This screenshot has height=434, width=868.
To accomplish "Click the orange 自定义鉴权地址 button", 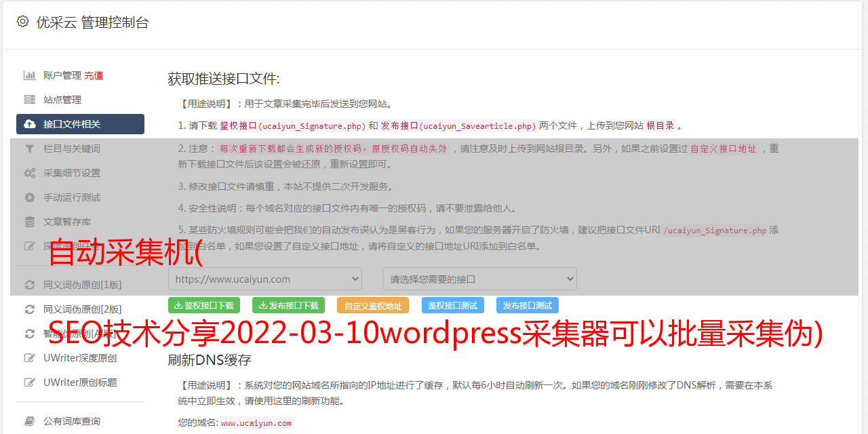I will click(373, 305).
